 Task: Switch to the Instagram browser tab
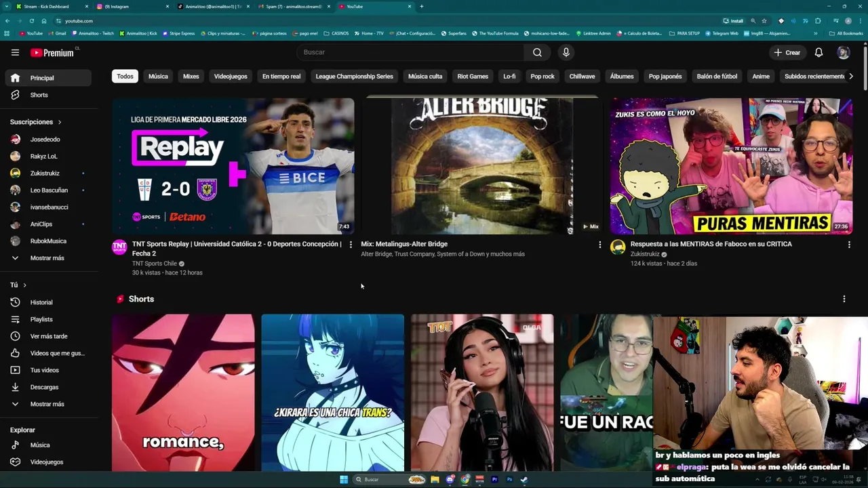pos(133,6)
